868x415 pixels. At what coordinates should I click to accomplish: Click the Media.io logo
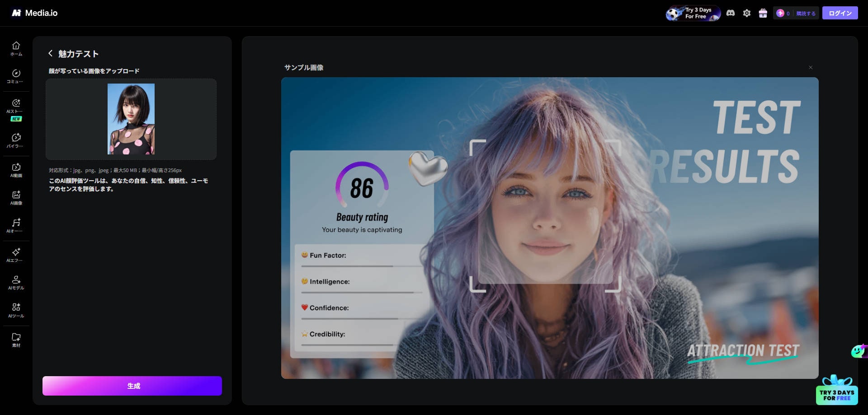pyautogui.click(x=35, y=13)
